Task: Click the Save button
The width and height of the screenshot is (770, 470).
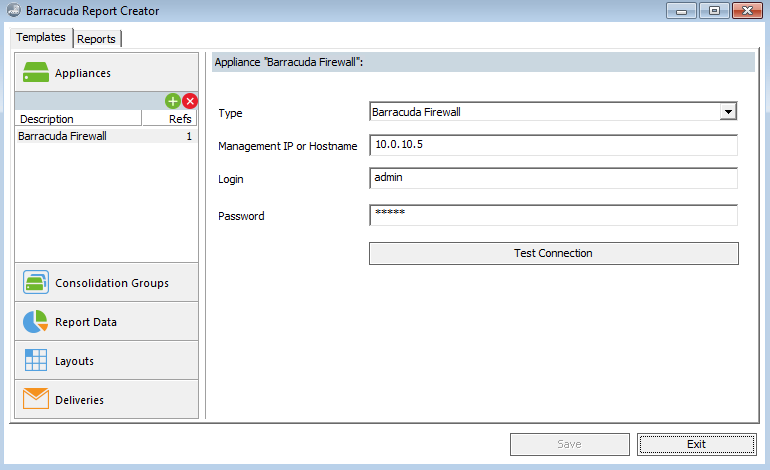Action: point(570,444)
